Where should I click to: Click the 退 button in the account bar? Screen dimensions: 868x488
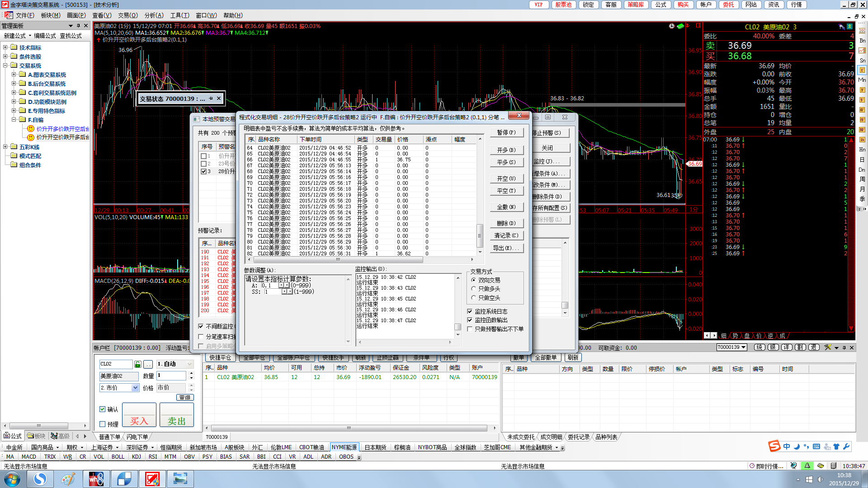point(814,347)
